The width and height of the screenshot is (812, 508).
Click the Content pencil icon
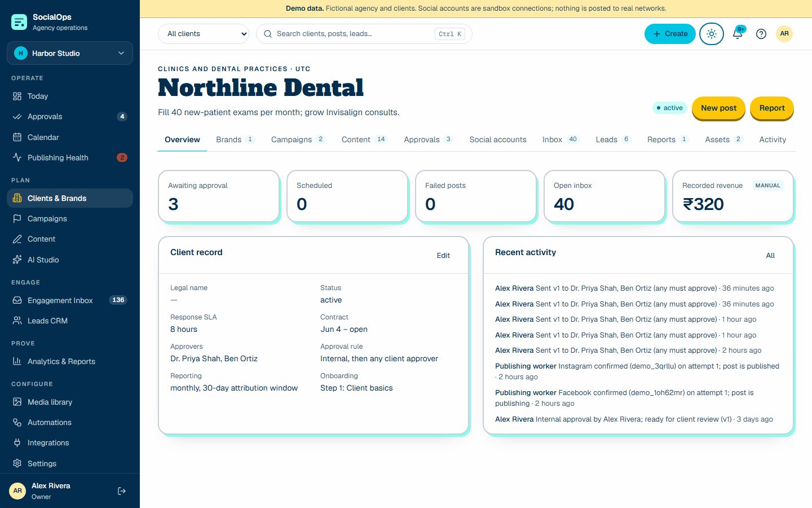click(17, 239)
